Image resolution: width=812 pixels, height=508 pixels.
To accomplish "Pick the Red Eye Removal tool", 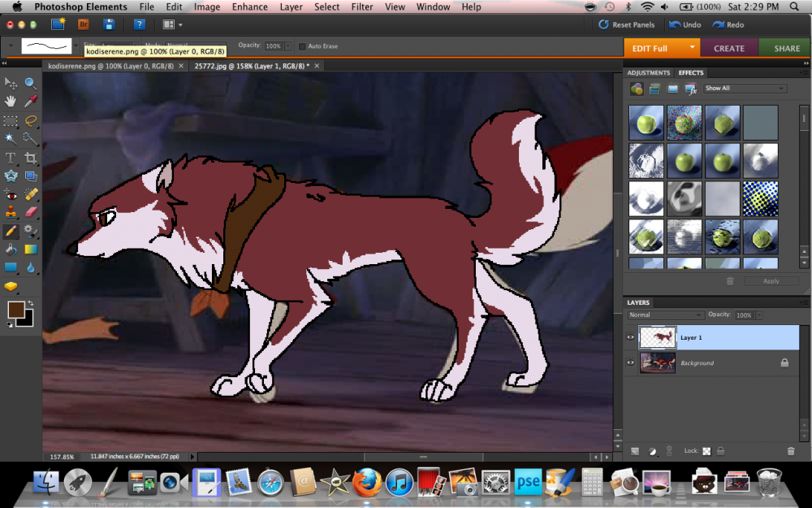I will click(11, 194).
